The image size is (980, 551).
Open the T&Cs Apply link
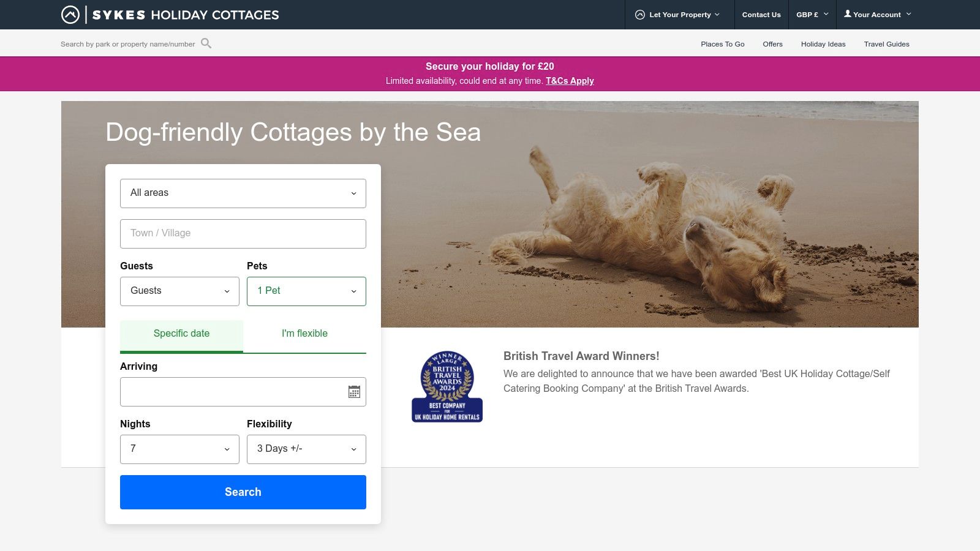(570, 81)
